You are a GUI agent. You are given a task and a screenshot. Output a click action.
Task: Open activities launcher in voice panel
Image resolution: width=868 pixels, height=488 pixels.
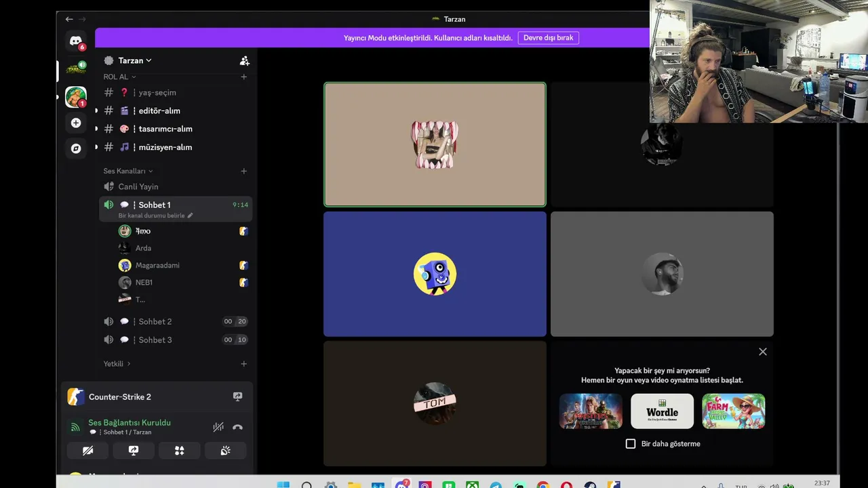(180, 451)
